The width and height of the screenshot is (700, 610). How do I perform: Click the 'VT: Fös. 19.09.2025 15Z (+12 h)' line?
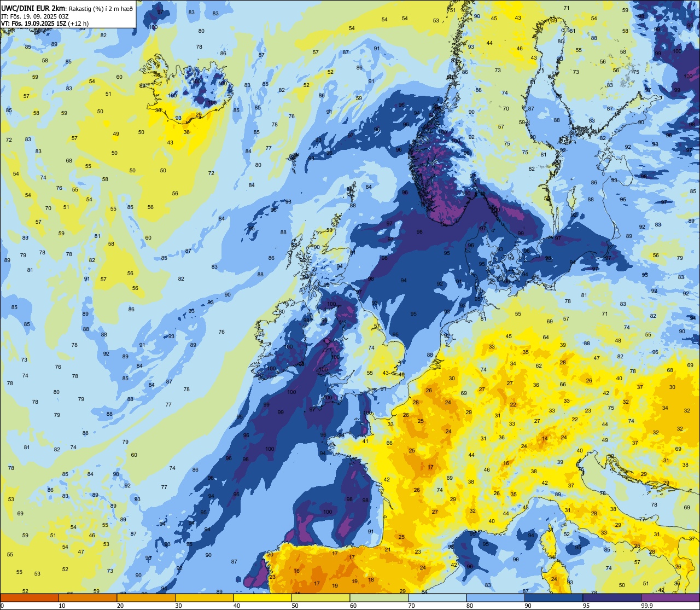click(45, 23)
